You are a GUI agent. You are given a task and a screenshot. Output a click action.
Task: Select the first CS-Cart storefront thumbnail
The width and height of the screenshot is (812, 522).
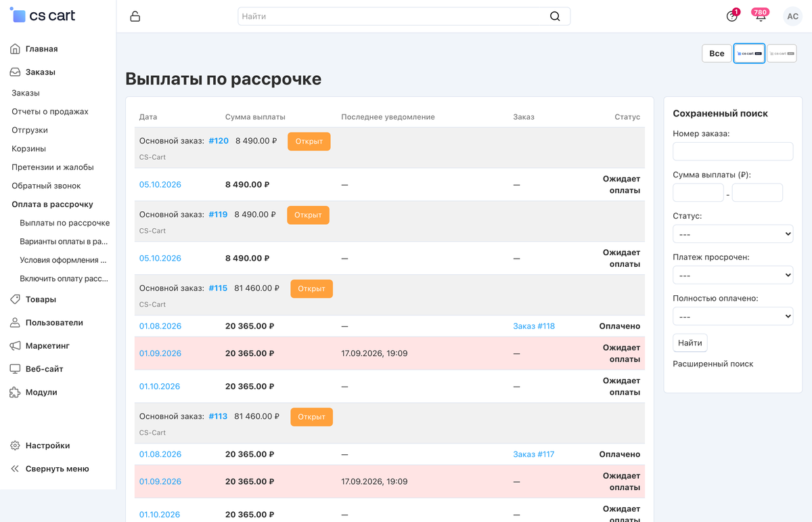[749, 53]
